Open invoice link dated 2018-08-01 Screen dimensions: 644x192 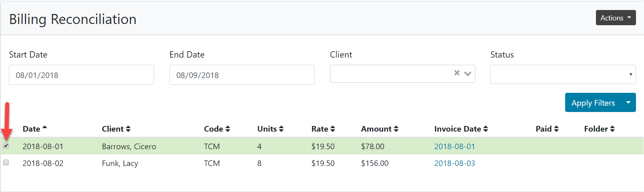pyautogui.click(x=455, y=146)
